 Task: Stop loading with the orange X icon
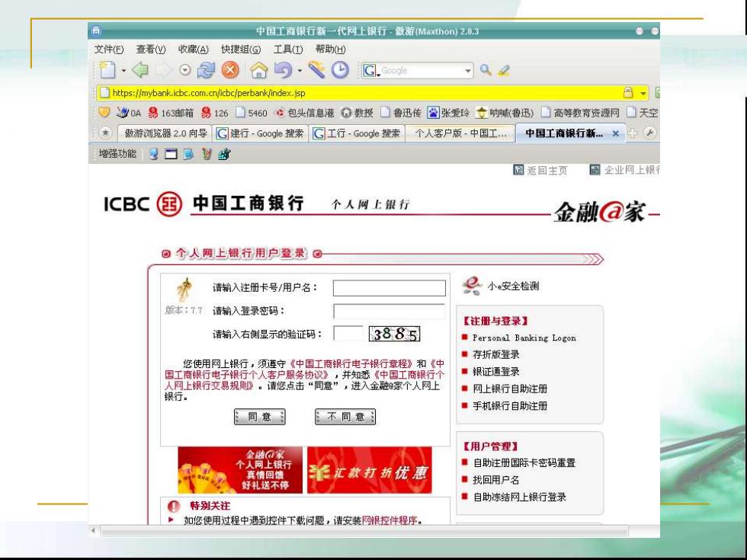[230, 70]
